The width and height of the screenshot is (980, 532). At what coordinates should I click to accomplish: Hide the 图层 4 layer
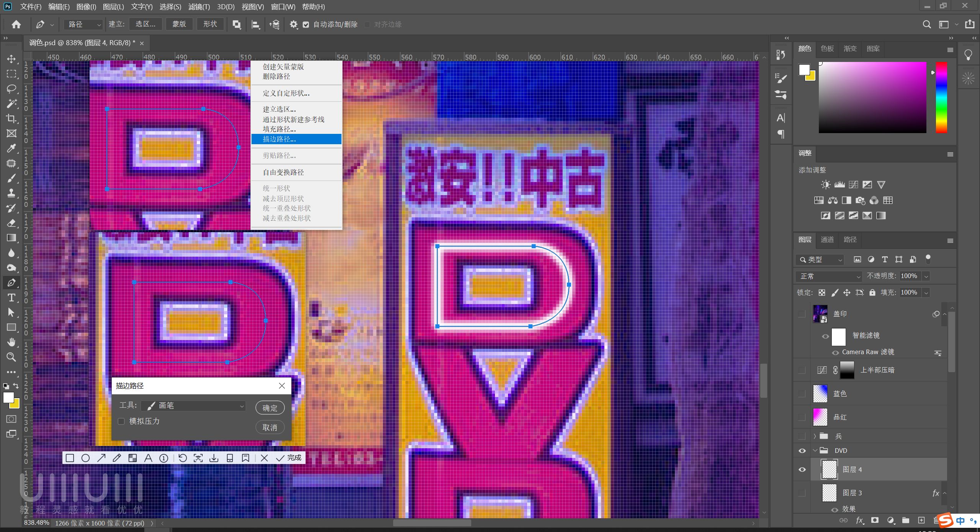point(802,470)
